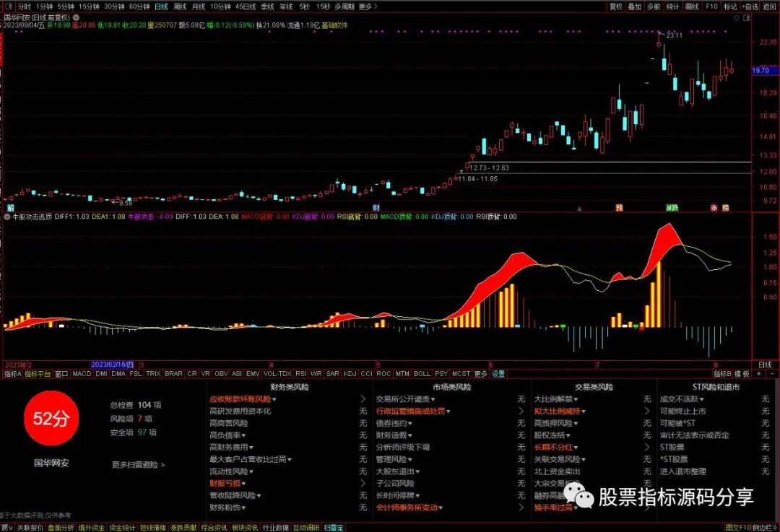The height and width of the screenshot is (532, 780).
Task: Click the 统计 toolbar button
Action: 672,6
